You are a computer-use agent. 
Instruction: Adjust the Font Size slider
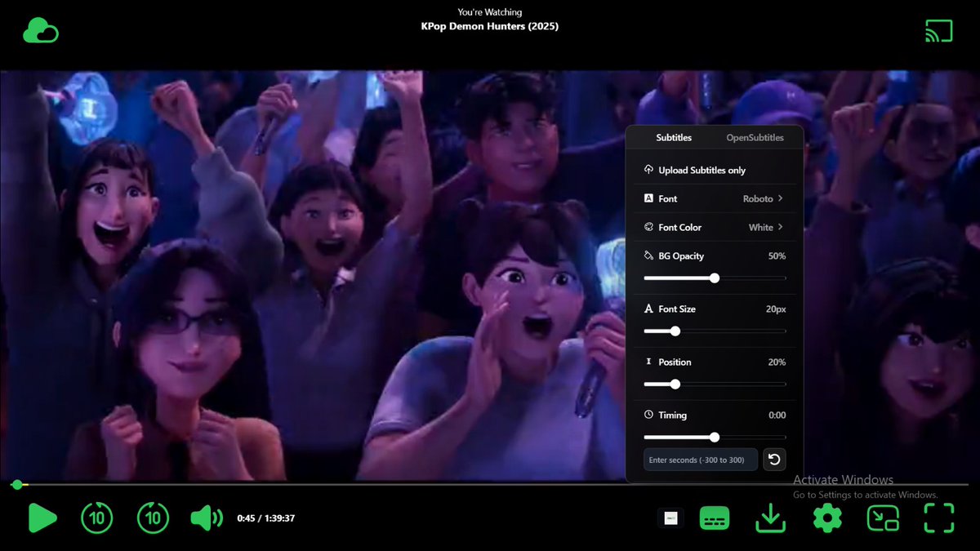point(715,331)
